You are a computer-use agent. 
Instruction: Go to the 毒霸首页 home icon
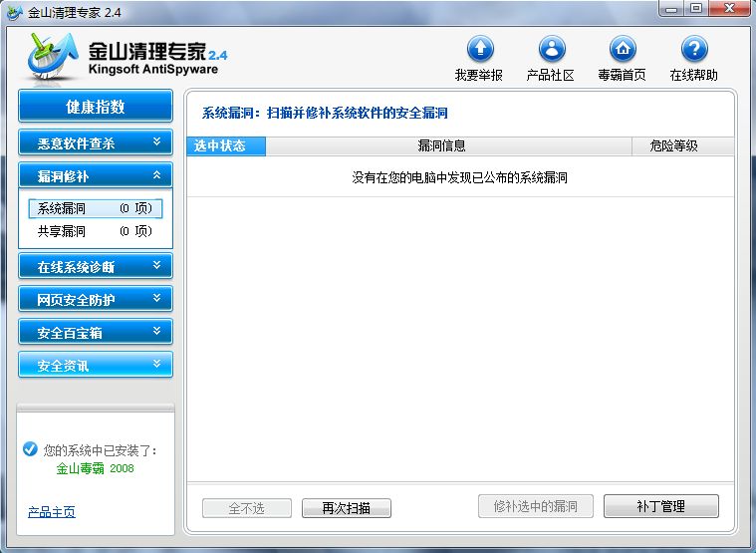pos(623,49)
